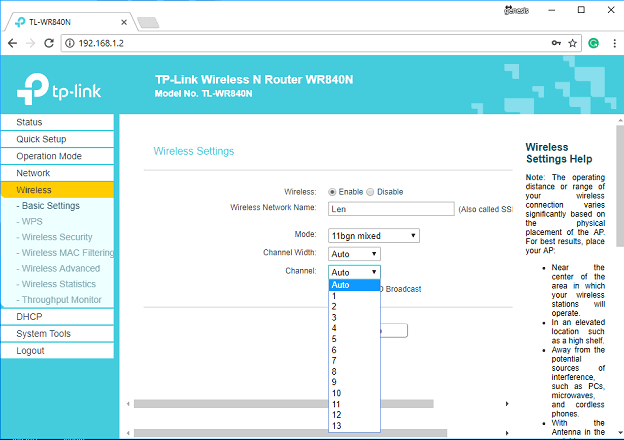This screenshot has width=624, height=440.
Task: Open the Chrome three-dot menu
Action: pos(612,44)
